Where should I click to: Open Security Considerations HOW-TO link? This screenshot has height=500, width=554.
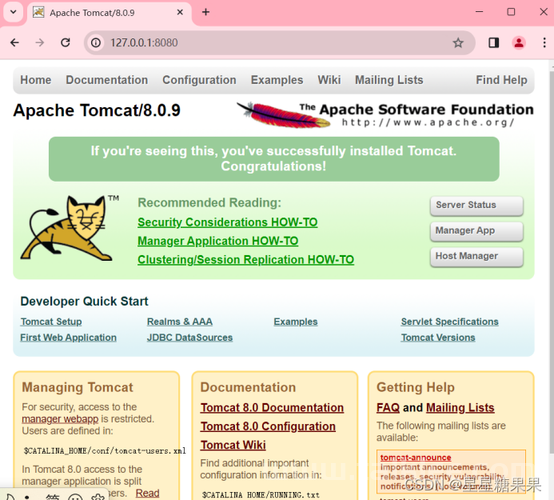[x=228, y=222]
